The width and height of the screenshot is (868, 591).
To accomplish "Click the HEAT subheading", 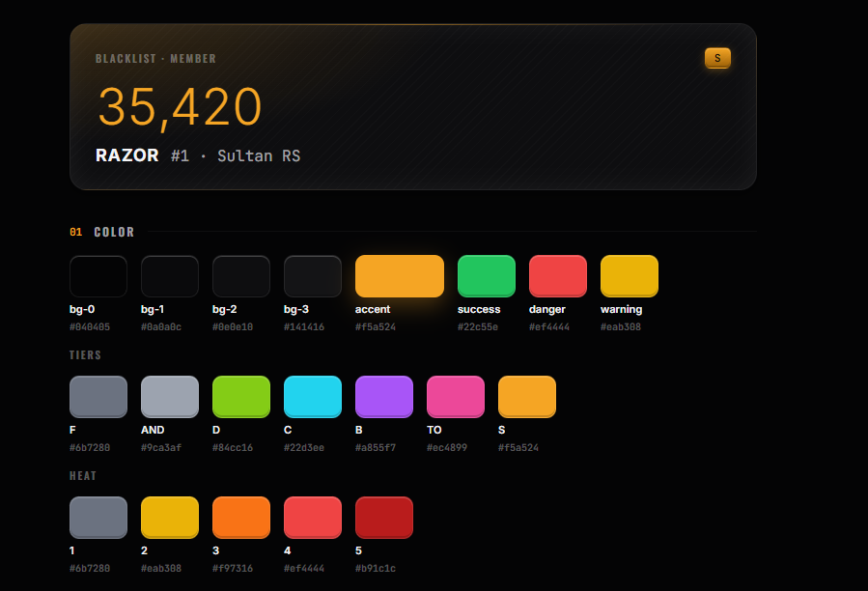I will (x=83, y=476).
